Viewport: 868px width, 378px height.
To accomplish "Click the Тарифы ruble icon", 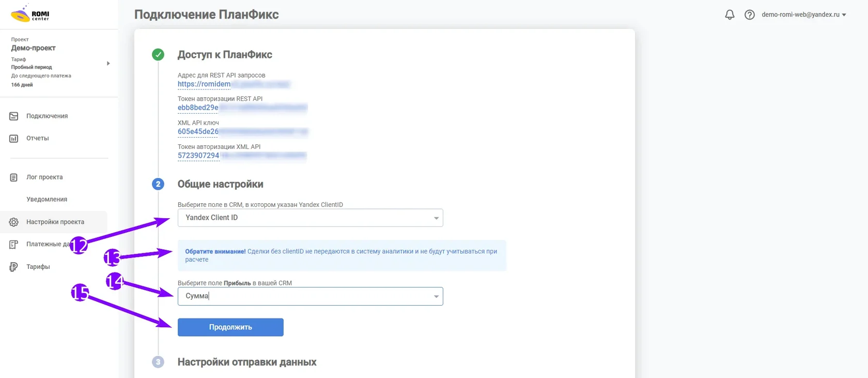I will (x=14, y=267).
